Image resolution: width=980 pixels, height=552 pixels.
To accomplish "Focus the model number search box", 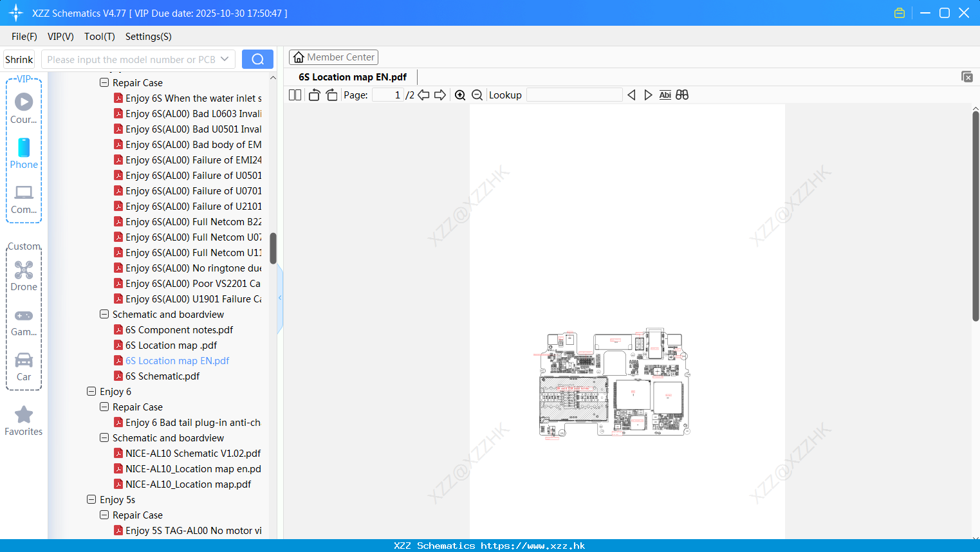I will click(x=131, y=59).
